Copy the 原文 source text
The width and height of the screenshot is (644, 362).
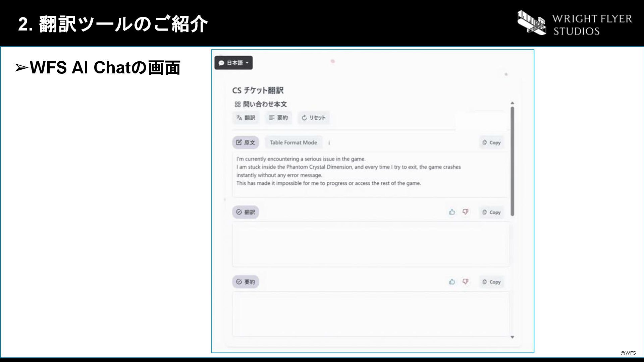tap(491, 142)
